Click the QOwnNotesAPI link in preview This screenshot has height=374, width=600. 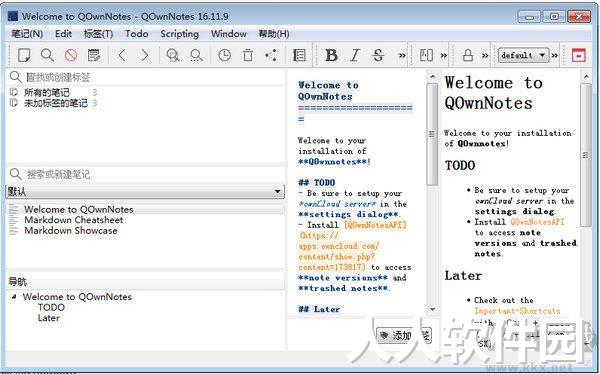[x=537, y=222]
